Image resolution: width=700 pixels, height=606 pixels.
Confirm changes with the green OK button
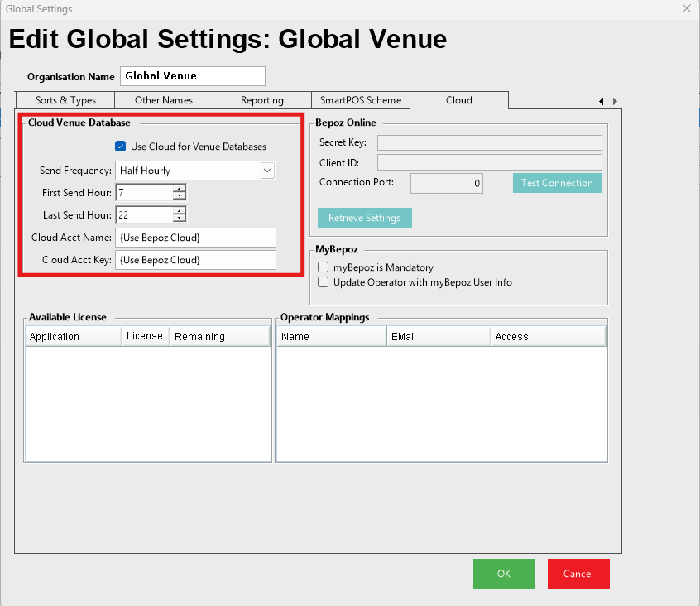point(504,574)
